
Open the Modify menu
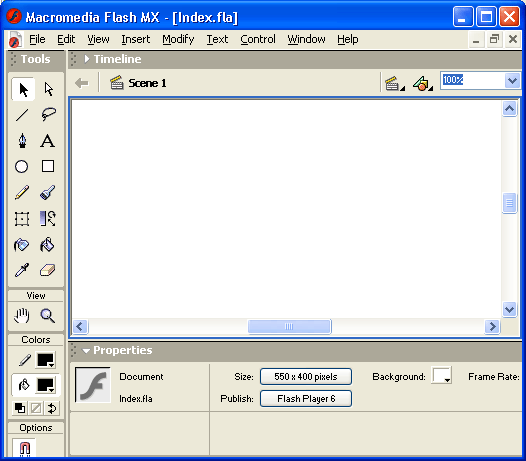tap(178, 39)
